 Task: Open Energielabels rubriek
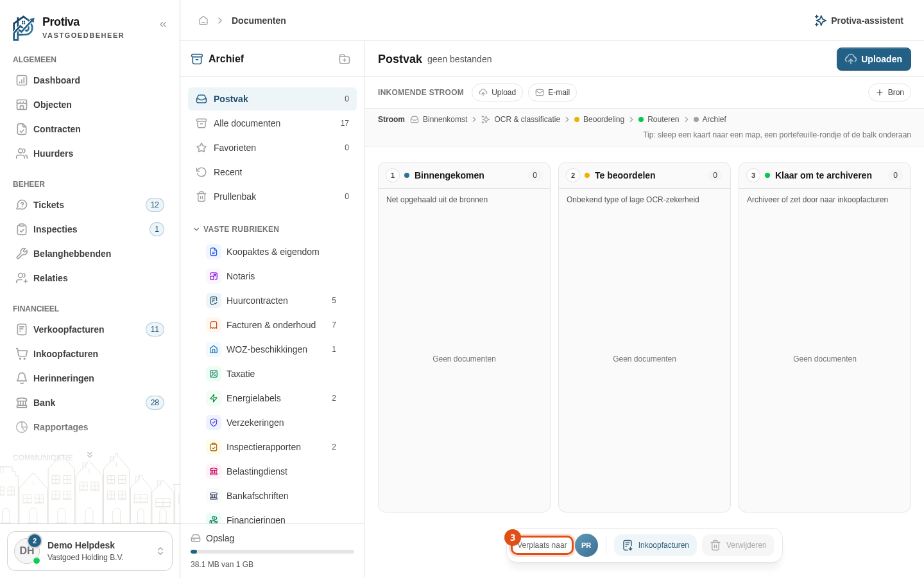(272, 398)
